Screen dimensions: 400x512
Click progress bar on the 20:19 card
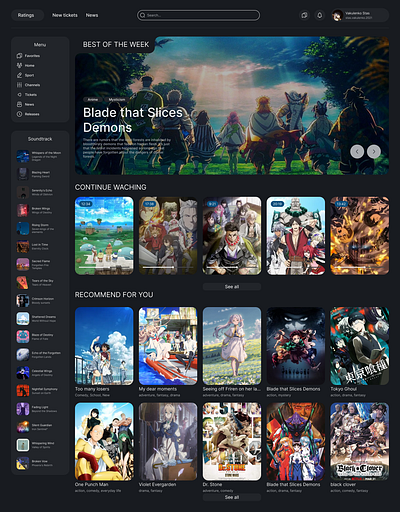[x=295, y=267]
